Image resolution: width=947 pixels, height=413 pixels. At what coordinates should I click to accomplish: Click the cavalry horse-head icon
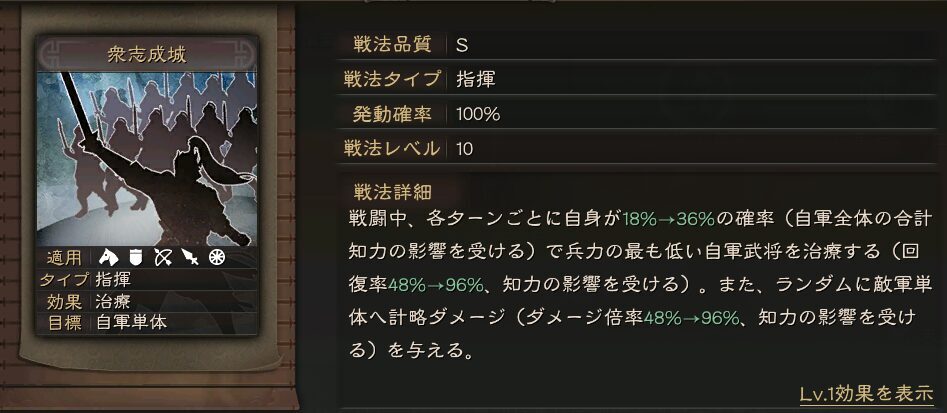click(109, 258)
